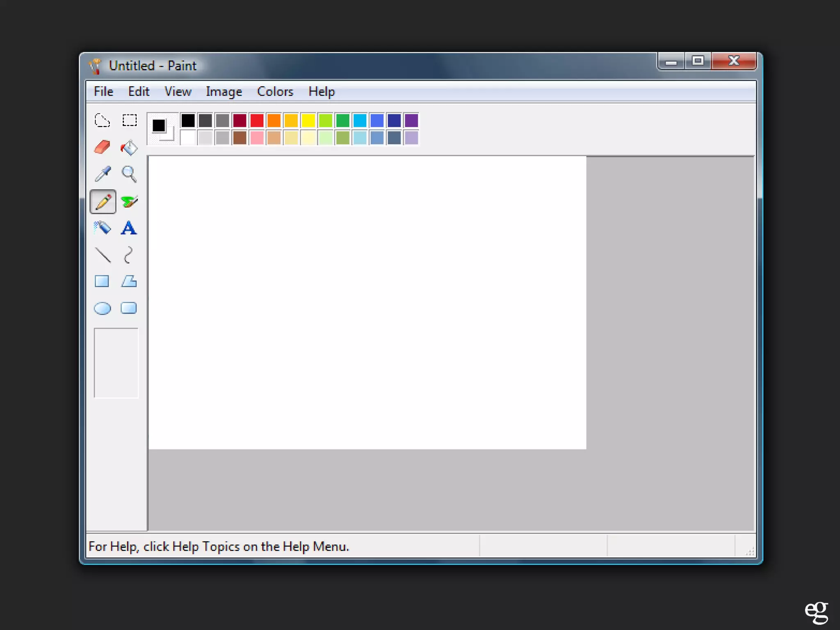840x630 pixels.
Task: Select the rectangular Select tool
Action: pyautogui.click(x=129, y=121)
